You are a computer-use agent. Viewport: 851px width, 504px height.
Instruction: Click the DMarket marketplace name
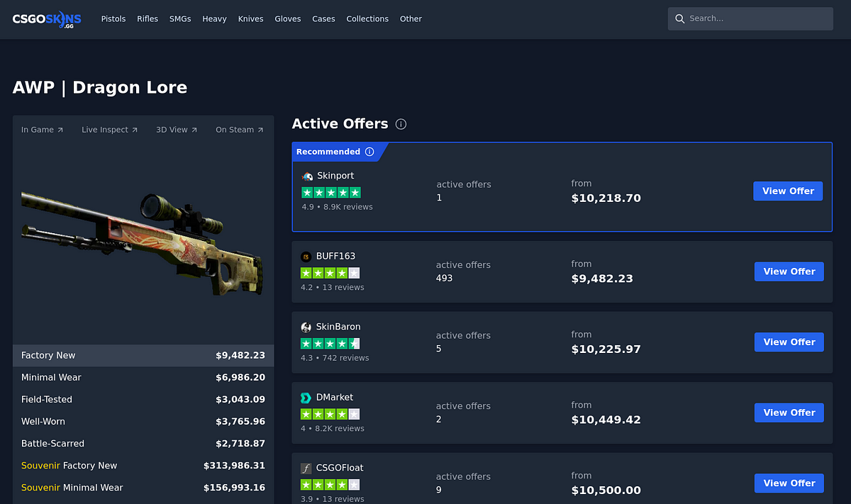[x=334, y=398]
